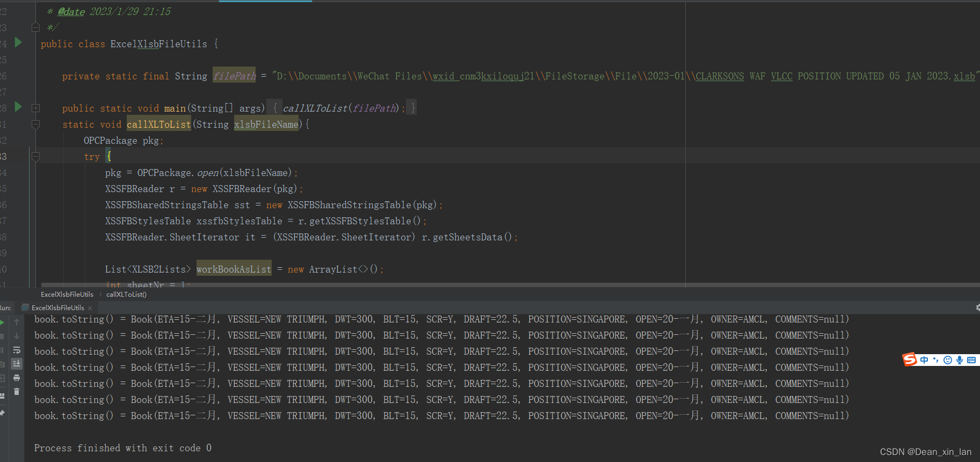
Task: Click the highlighted filePath field declaration
Action: [x=235, y=76]
